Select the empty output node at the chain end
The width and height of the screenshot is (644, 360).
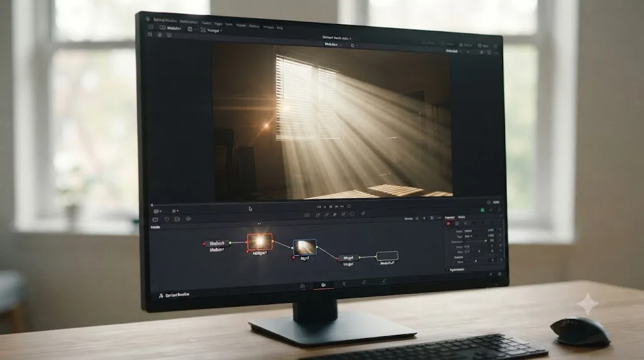387,256
